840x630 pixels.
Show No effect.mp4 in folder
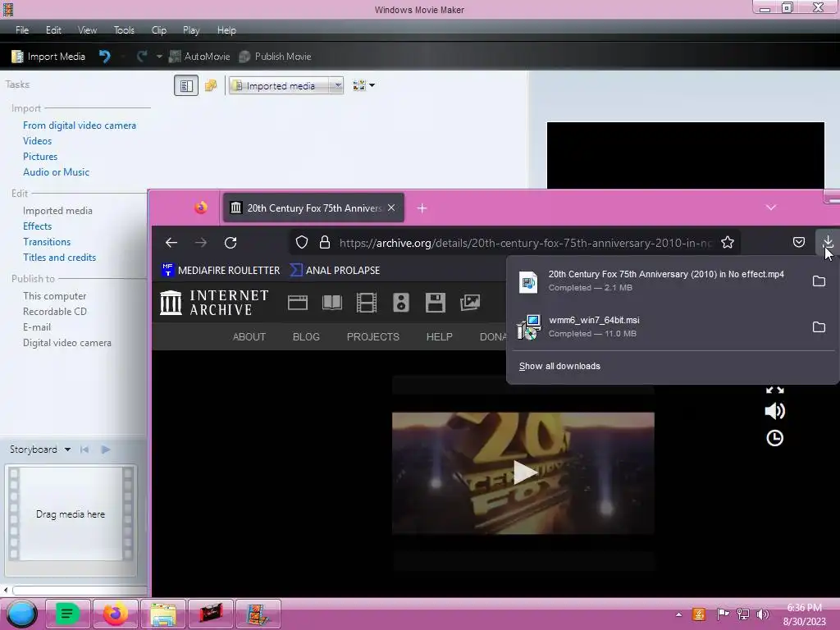pos(819,281)
